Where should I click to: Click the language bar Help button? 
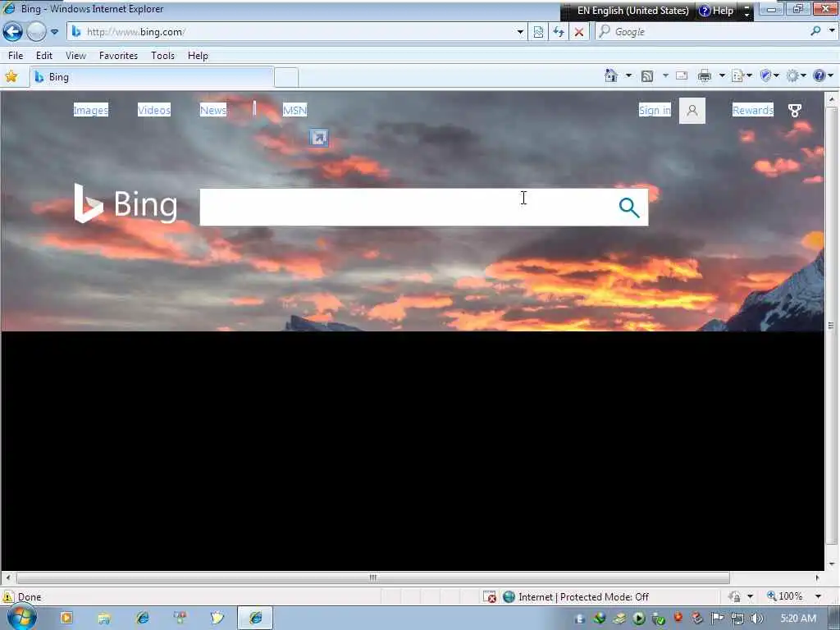pos(716,11)
